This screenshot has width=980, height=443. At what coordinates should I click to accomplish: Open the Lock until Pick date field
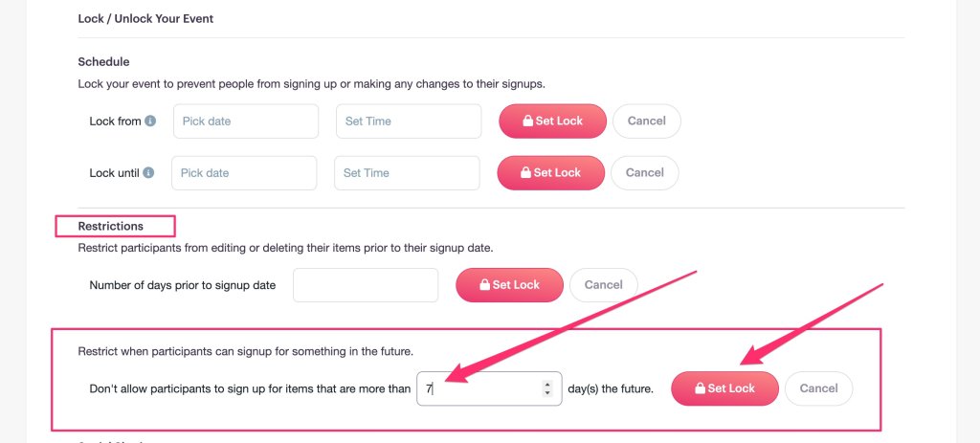point(243,173)
